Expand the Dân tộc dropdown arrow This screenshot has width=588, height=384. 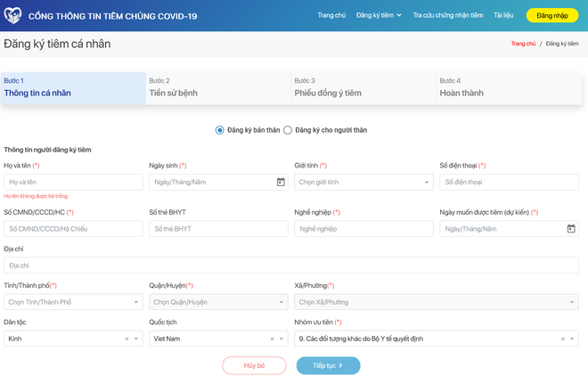click(x=136, y=339)
